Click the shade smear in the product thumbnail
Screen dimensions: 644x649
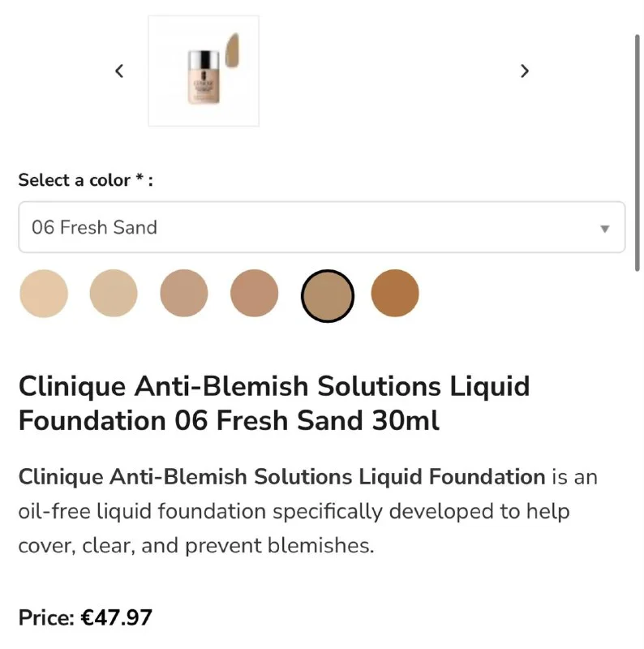point(231,50)
